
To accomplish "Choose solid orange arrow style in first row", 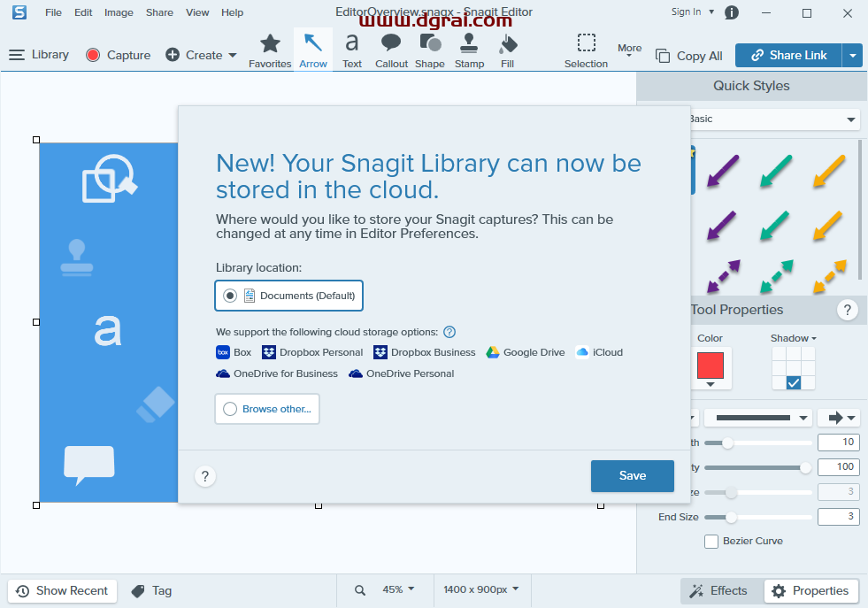I will 829,171.
